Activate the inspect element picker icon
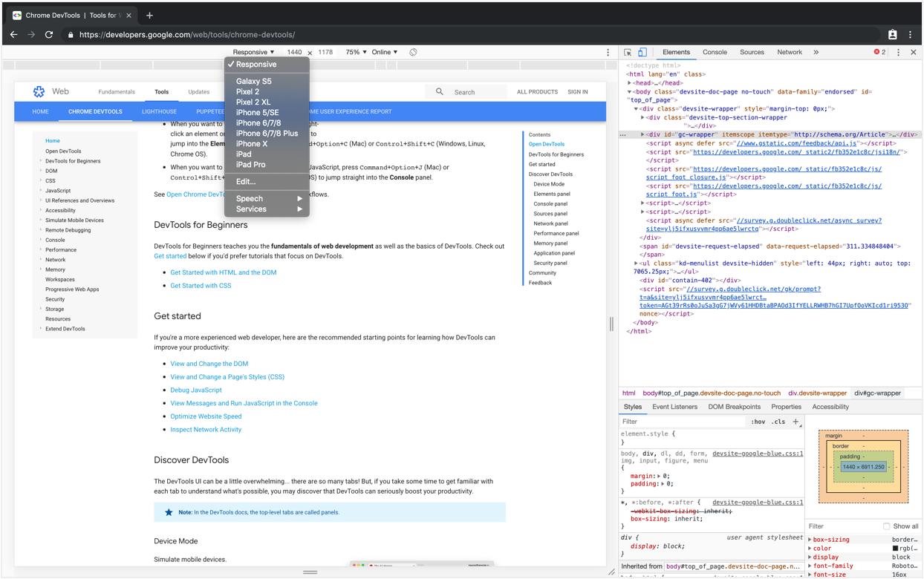The height and width of the screenshot is (579, 924). click(628, 53)
